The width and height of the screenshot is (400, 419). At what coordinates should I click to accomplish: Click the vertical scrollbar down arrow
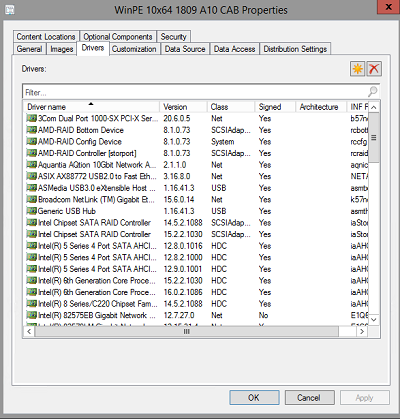pos(374,320)
